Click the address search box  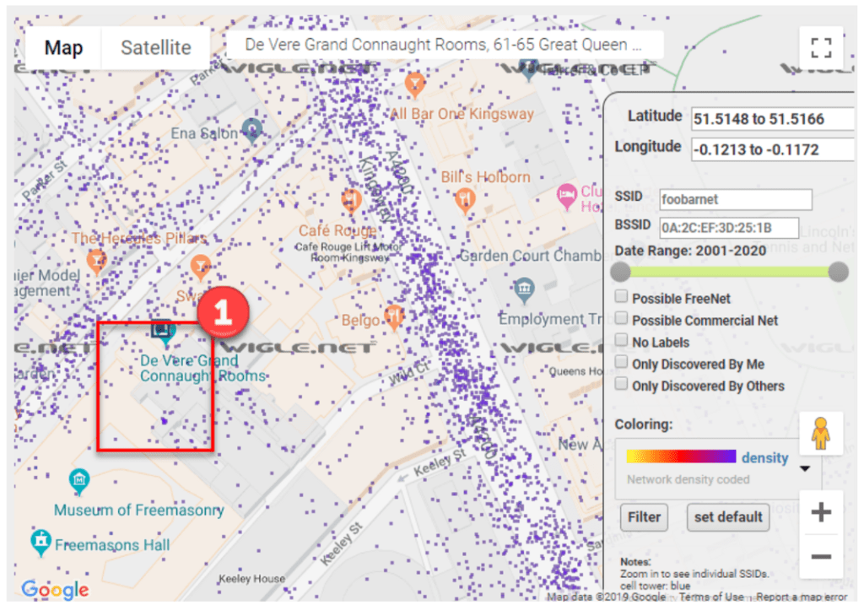tap(444, 45)
